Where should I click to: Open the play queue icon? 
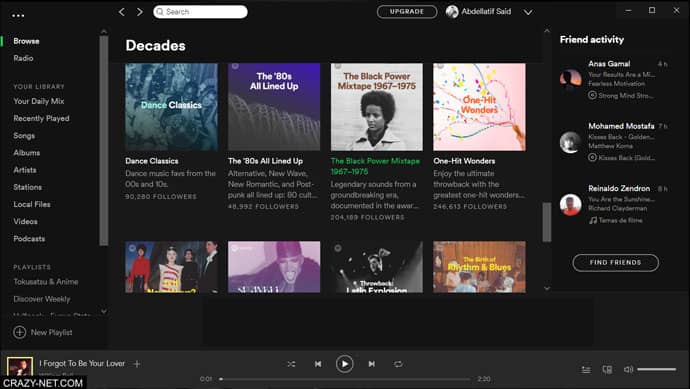(586, 370)
